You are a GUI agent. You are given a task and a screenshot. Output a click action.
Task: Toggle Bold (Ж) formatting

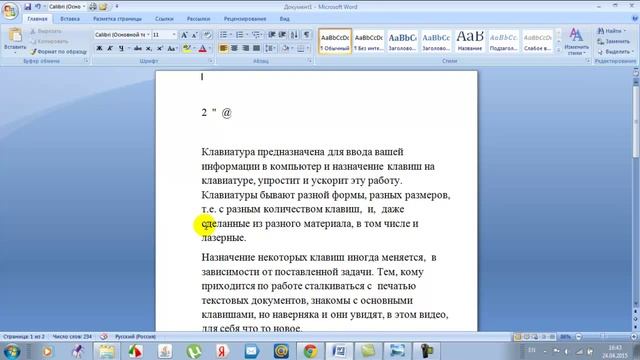[x=99, y=49]
